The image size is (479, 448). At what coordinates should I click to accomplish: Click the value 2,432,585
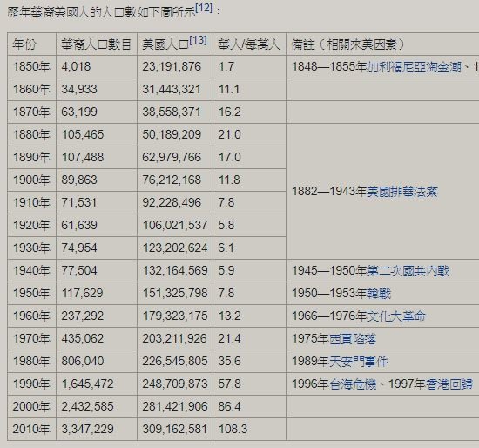tap(87, 406)
